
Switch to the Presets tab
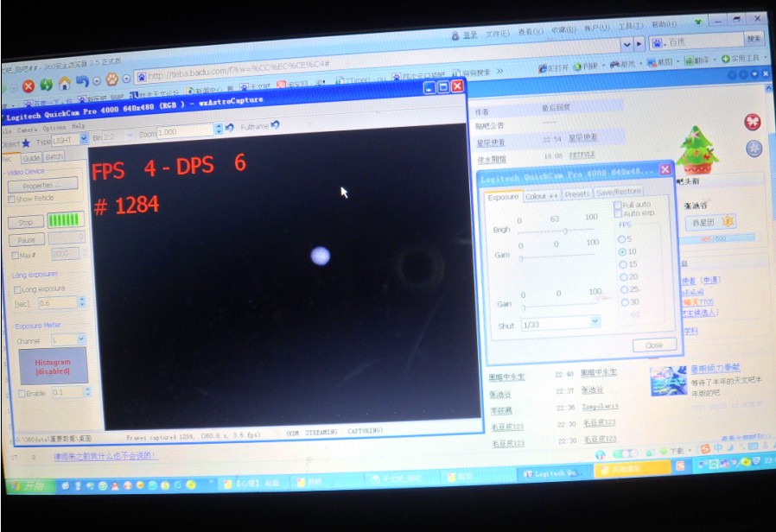pyautogui.click(x=577, y=193)
